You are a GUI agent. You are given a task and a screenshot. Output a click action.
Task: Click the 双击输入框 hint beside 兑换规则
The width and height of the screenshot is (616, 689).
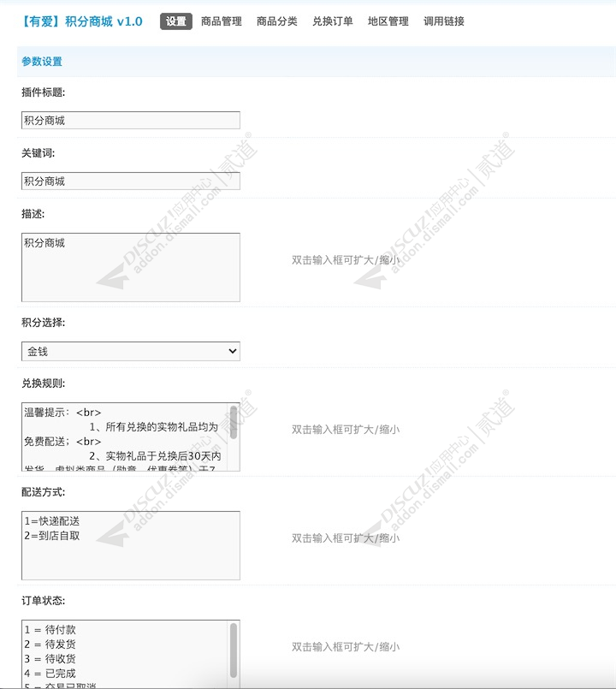346,430
